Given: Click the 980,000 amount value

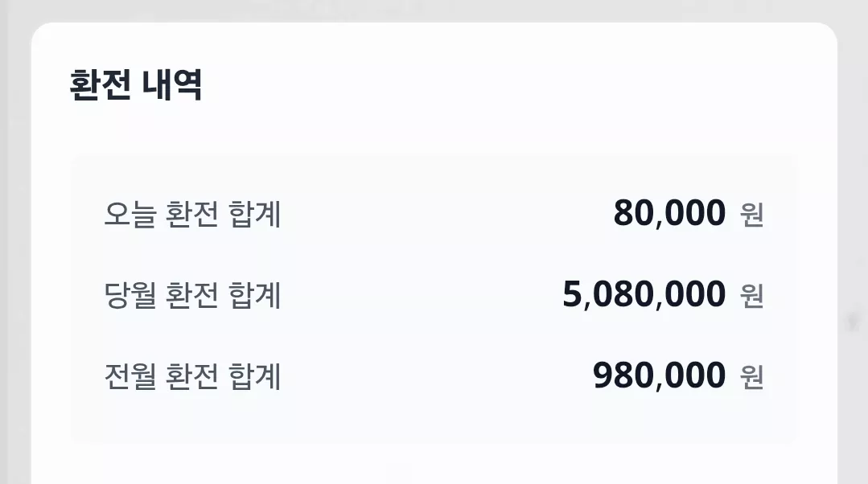Looking at the screenshot, I should [x=659, y=375].
